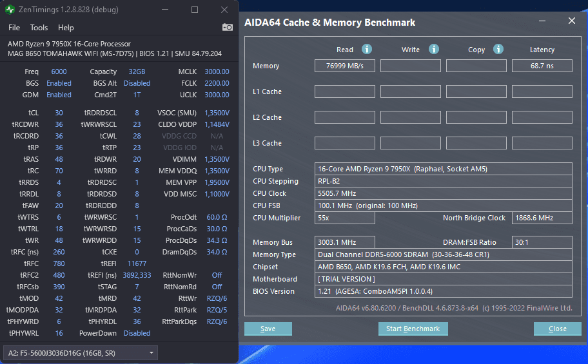Open the Write info icon

434,49
